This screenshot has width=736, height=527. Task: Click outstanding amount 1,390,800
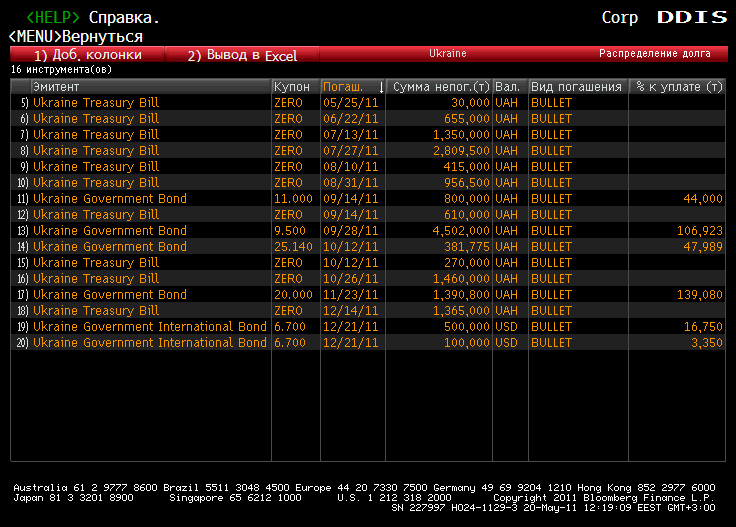click(461, 294)
